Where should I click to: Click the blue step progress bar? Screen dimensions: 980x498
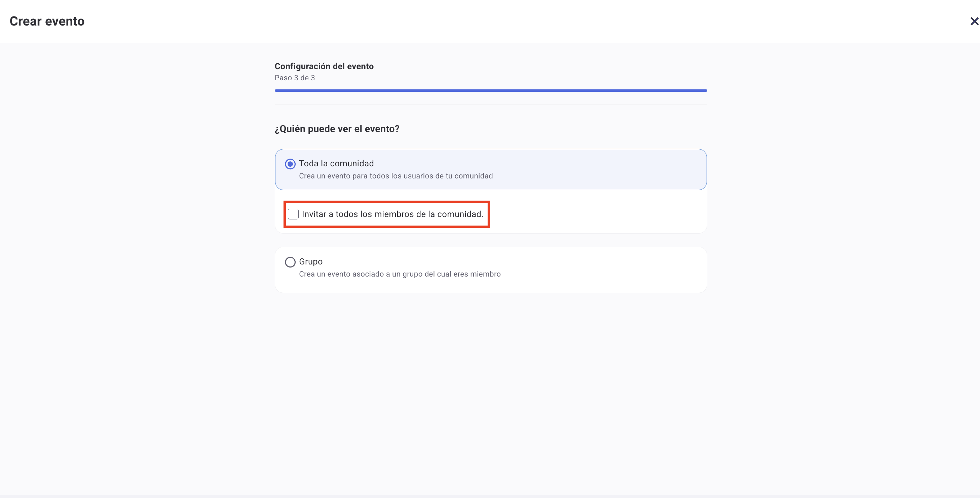pyautogui.click(x=491, y=90)
